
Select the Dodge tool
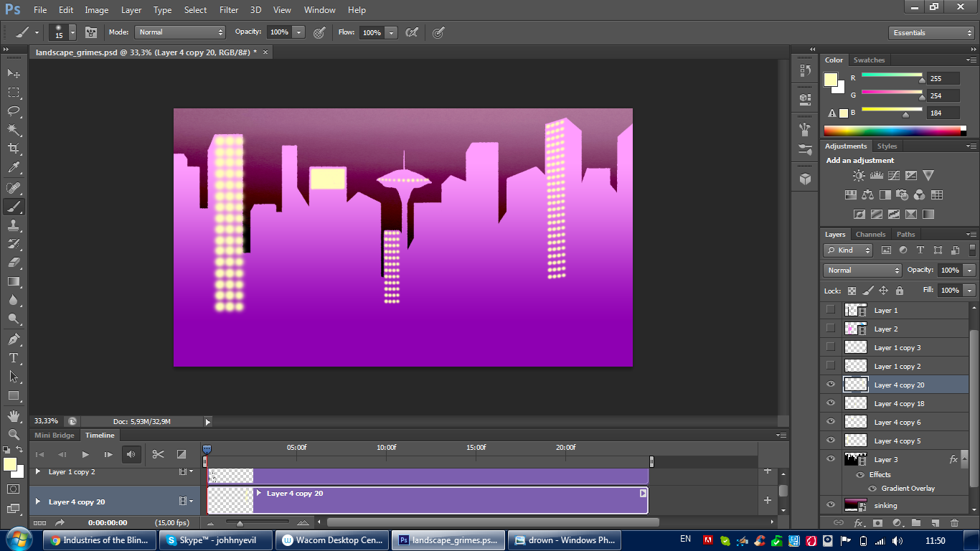click(x=14, y=319)
